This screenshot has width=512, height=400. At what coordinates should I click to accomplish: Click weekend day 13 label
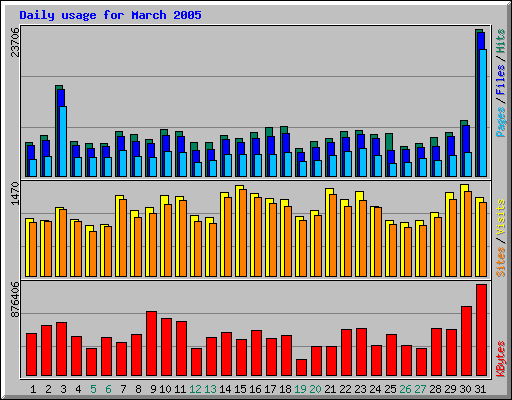pos(210,389)
